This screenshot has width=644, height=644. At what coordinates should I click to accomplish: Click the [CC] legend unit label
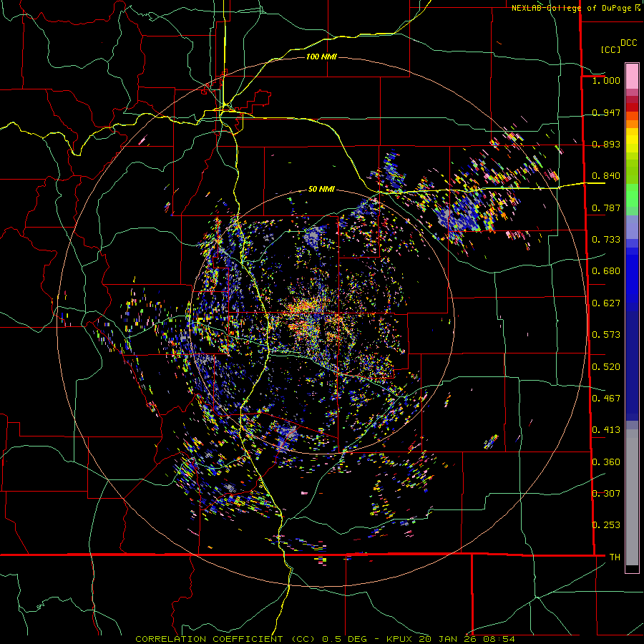[x=610, y=49]
